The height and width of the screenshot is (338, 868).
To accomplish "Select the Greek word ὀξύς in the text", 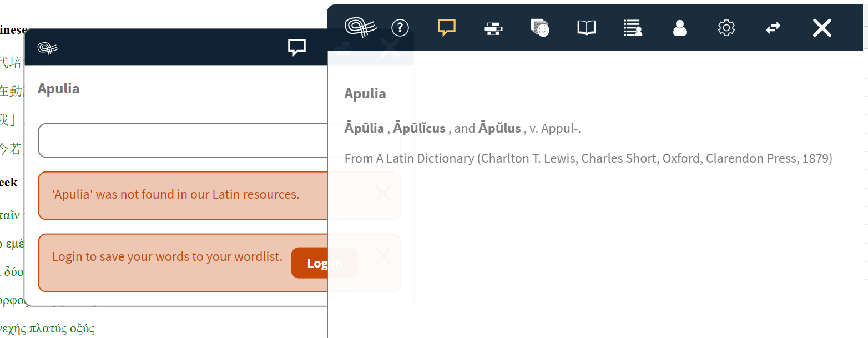I will (x=83, y=327).
